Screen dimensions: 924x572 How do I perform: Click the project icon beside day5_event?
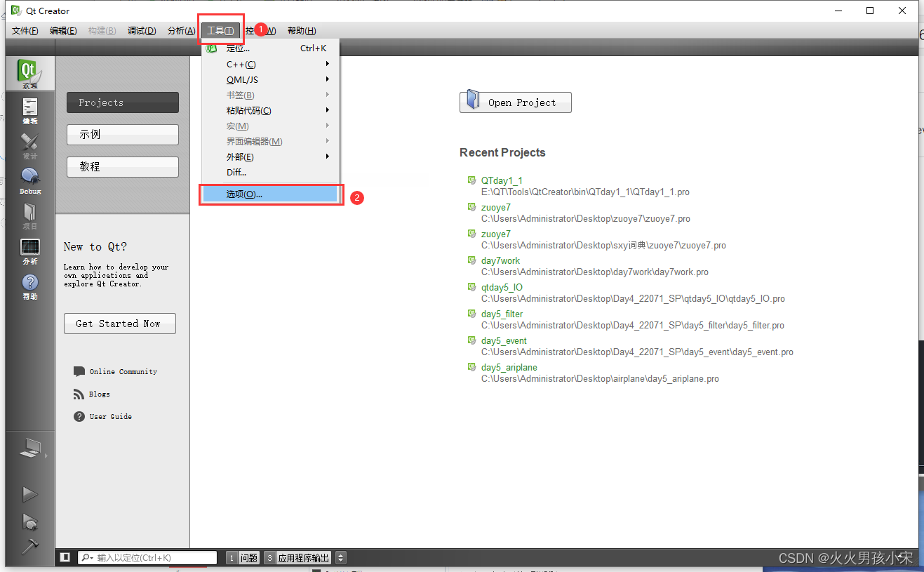[472, 340]
